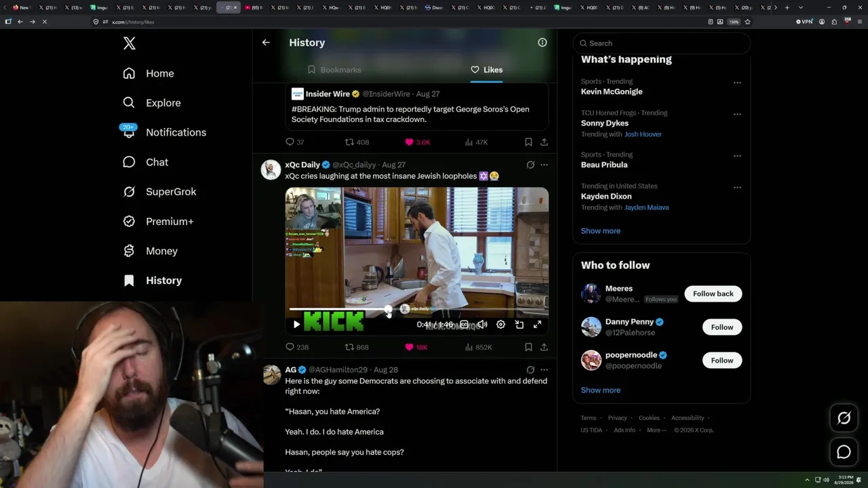868x488 pixels.
Task: Share the Insider Wire post
Action: point(544,142)
